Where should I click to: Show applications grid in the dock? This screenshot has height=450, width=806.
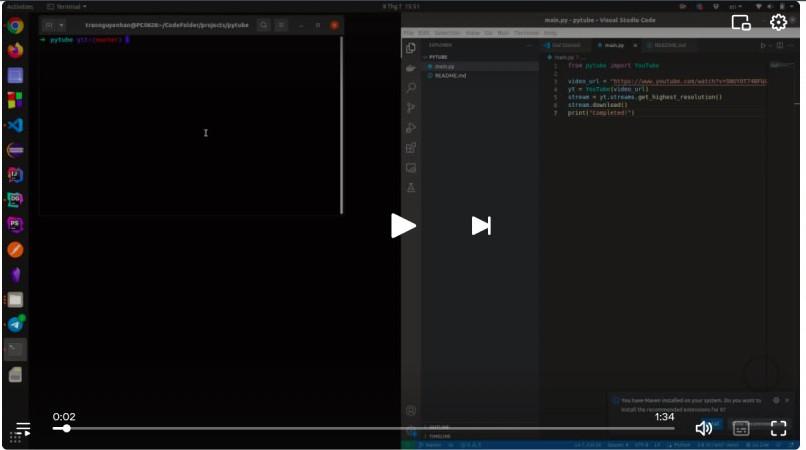tap(15, 439)
